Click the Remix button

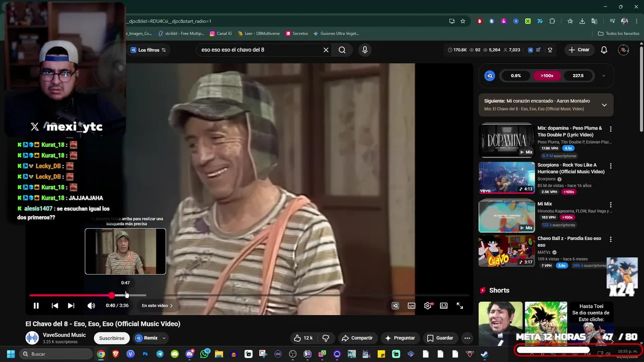tap(146, 338)
